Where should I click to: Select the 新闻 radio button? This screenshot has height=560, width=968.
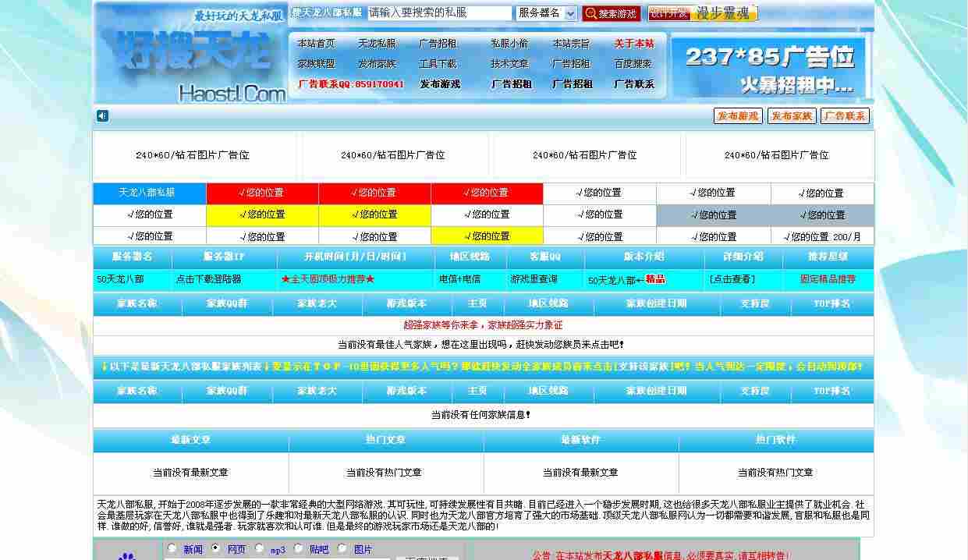172,548
